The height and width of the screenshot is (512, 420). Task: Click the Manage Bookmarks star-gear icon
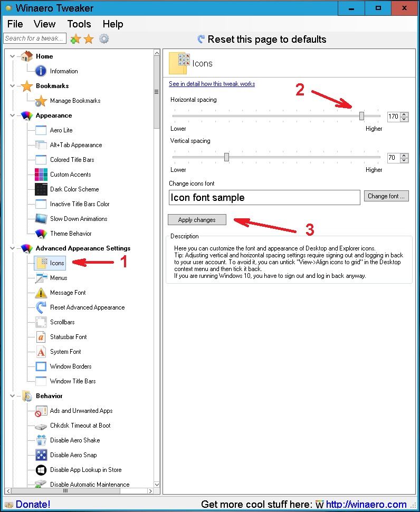(41, 101)
